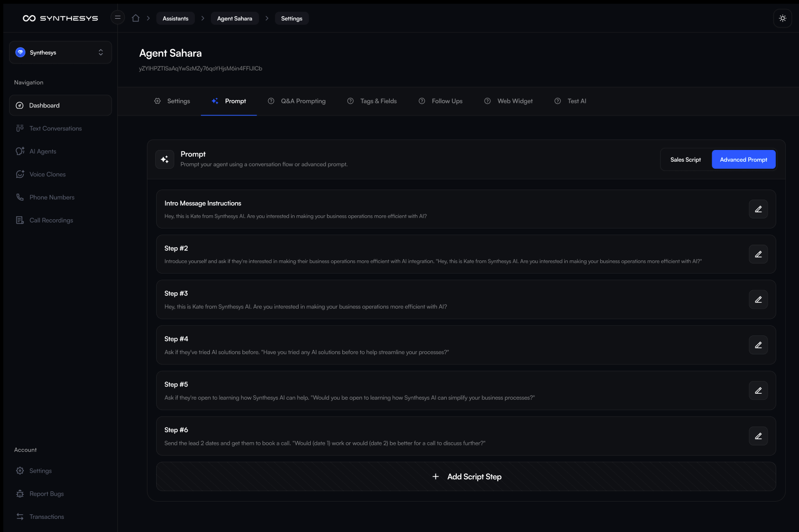Select the Prompt tab

[x=229, y=101]
